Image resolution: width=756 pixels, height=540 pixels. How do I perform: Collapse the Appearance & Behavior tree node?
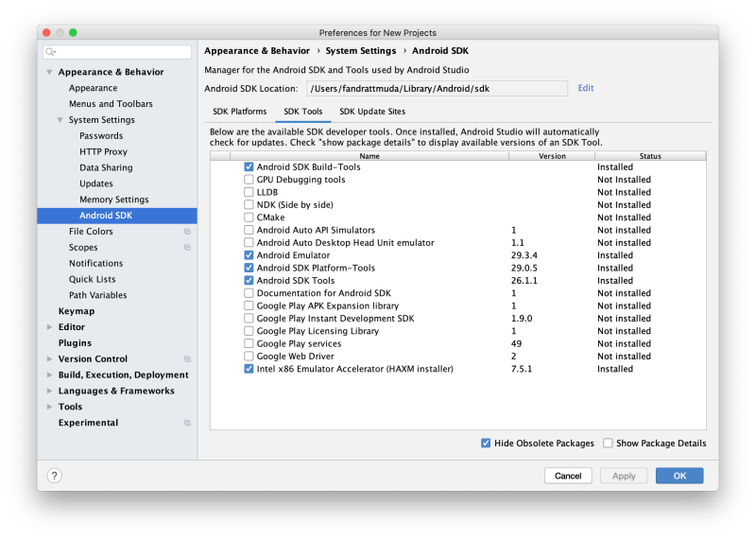click(49, 72)
